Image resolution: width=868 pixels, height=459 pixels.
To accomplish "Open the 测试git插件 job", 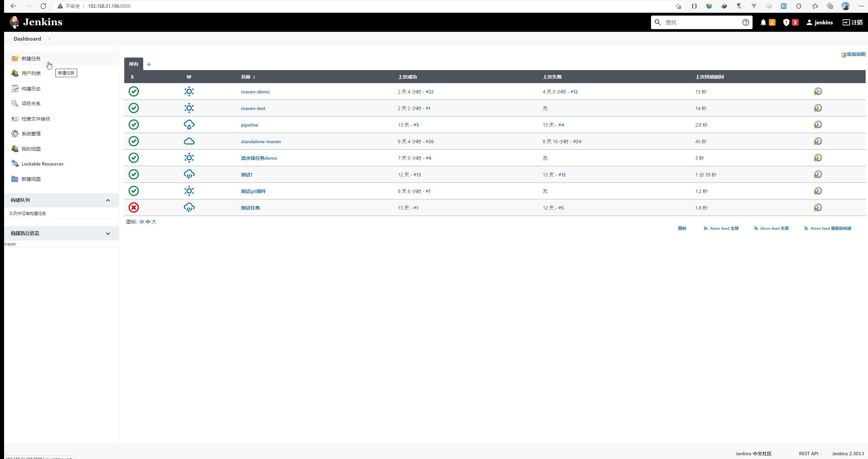I will click(253, 191).
